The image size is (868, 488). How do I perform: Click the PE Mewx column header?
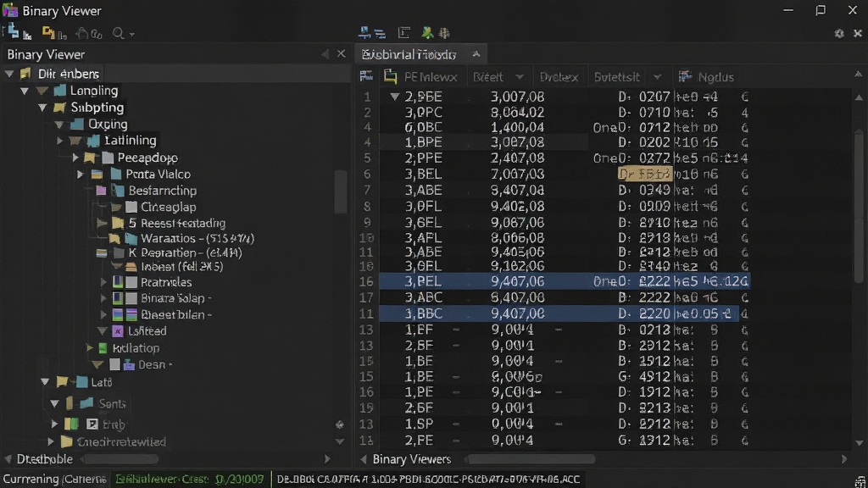point(431,77)
